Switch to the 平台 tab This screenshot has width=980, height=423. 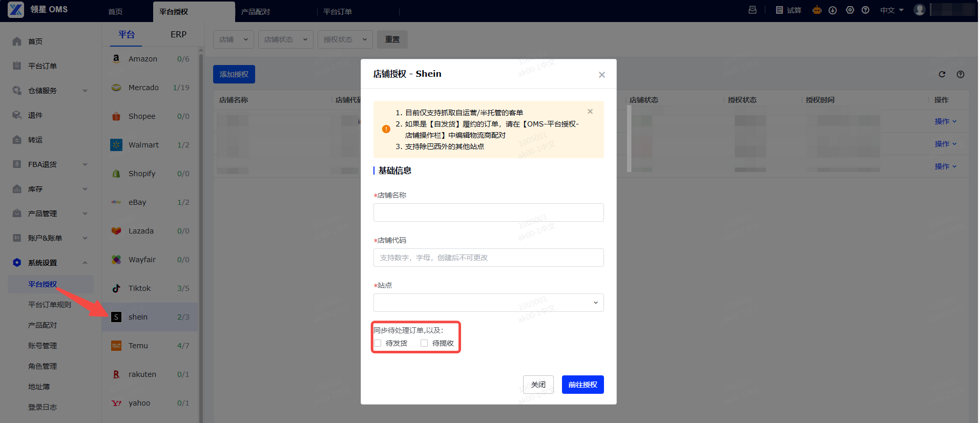[x=126, y=34]
